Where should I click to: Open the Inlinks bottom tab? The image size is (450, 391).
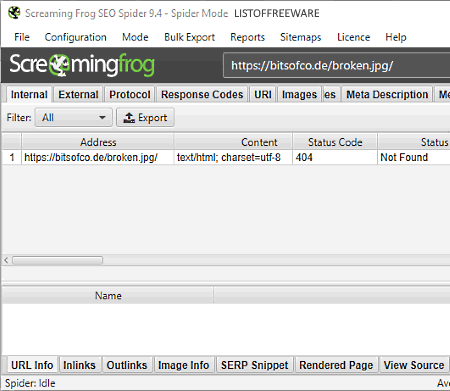coord(79,365)
